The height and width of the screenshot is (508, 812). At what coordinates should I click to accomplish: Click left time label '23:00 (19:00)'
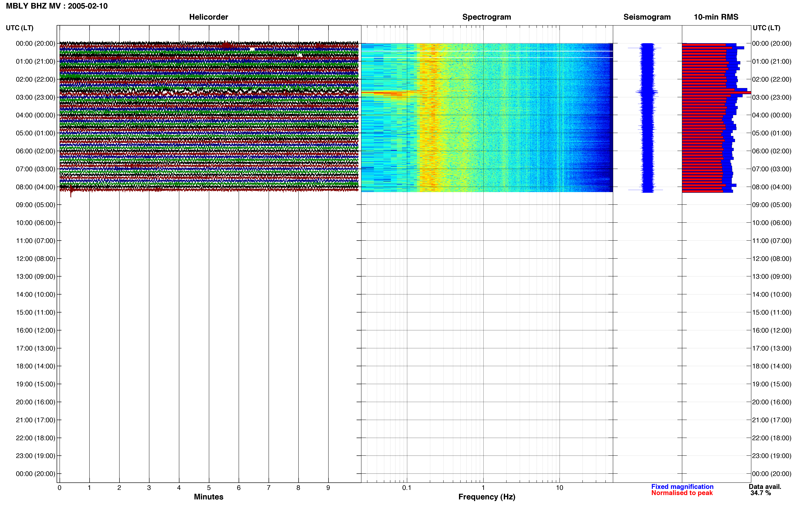[x=36, y=456]
